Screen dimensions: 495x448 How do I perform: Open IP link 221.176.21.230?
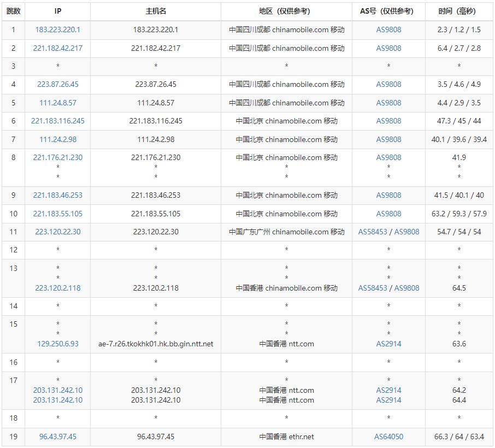click(58, 157)
